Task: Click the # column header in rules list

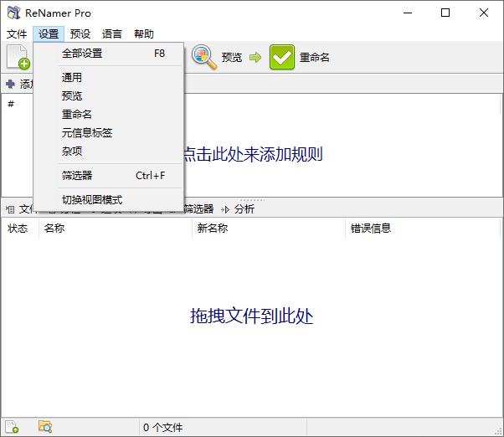Action: tap(11, 104)
